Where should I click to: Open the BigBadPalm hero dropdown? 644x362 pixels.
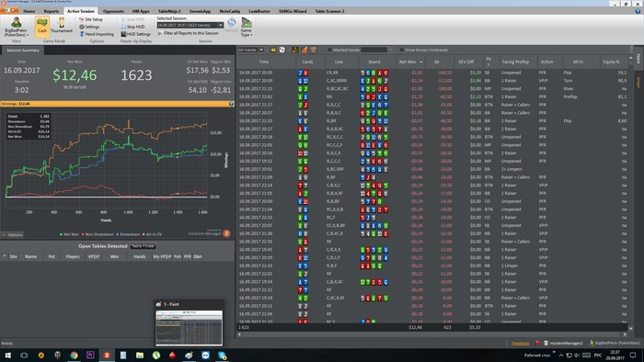16,27
